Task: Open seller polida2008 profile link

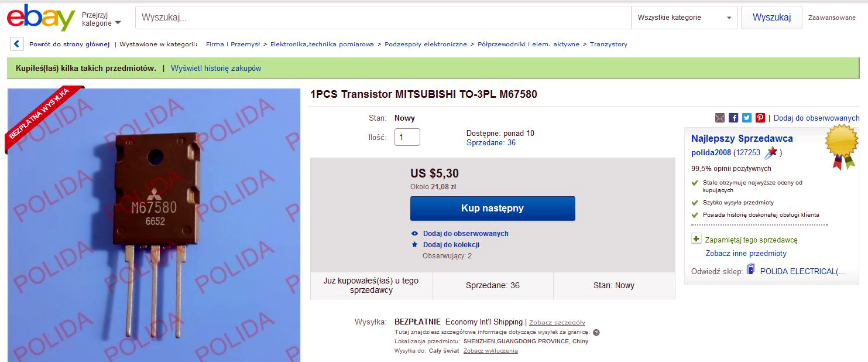Action: (x=711, y=152)
